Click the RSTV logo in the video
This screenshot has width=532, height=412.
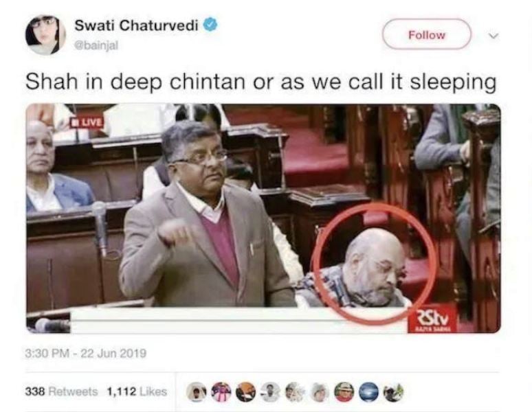click(432, 321)
